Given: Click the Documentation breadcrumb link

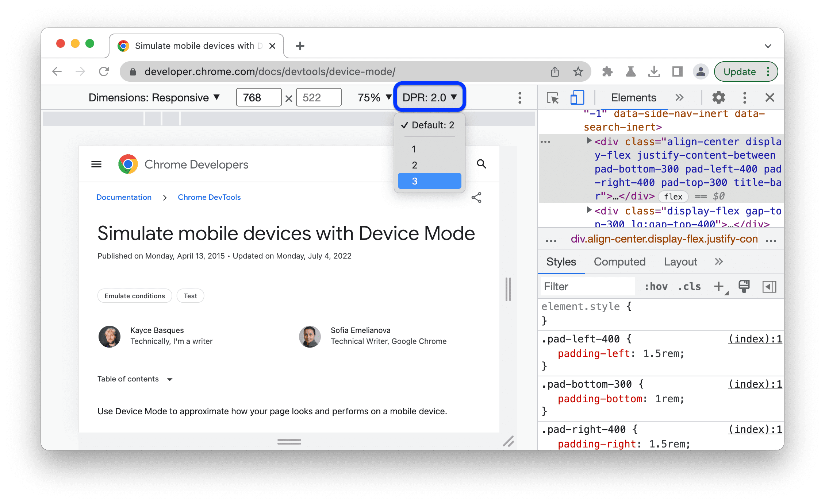Looking at the screenshot, I should pyautogui.click(x=124, y=197).
